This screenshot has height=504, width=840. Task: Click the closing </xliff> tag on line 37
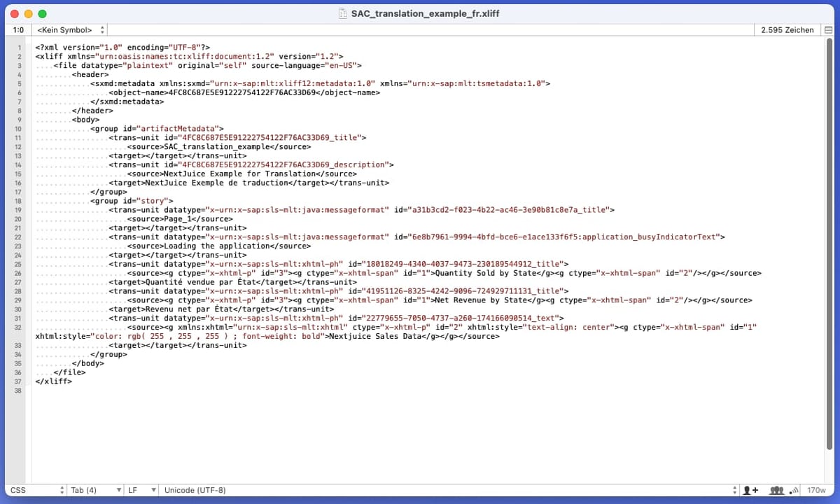coord(53,381)
